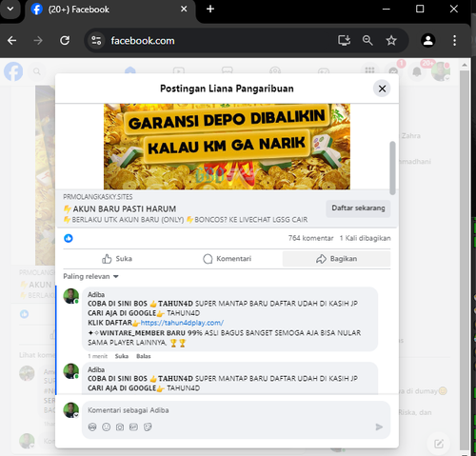Click the Komentari sebagai Adiba input
476x456 pixels.
pos(236,410)
